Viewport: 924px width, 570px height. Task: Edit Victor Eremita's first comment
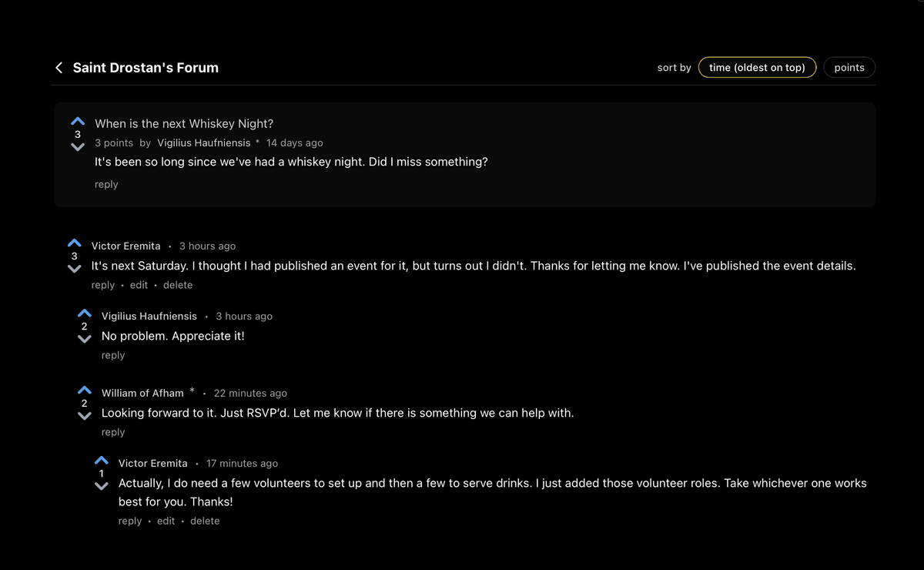[139, 284]
